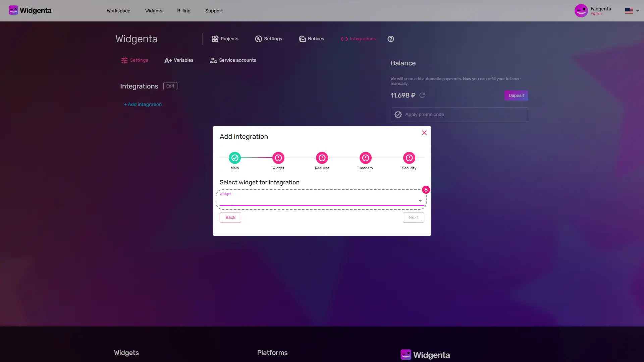Image resolution: width=644 pixels, height=362 pixels.
Task: Click the Notices envelope icon
Action: tap(302, 39)
